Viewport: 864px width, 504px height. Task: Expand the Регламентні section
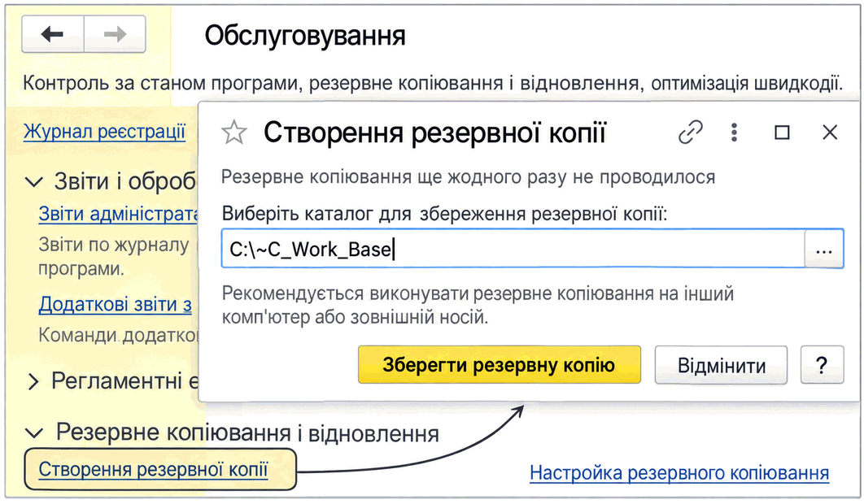[33, 381]
